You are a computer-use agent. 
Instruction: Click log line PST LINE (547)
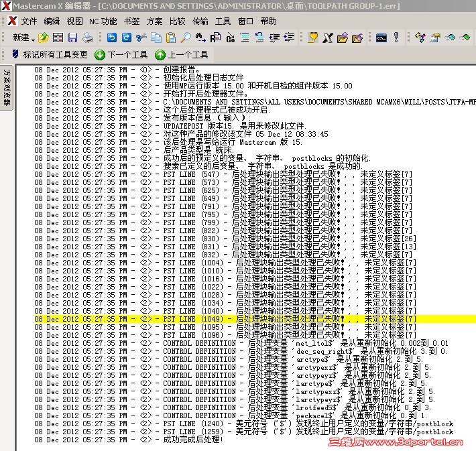click(x=223, y=174)
